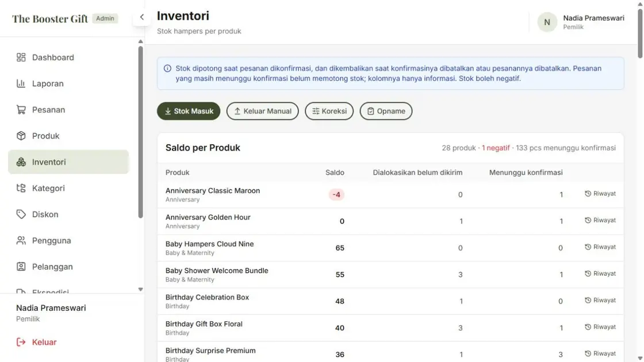Screen dimensions: 644x362
Task: Click the main page vertical scrollbar thumb
Action: (640, 33)
